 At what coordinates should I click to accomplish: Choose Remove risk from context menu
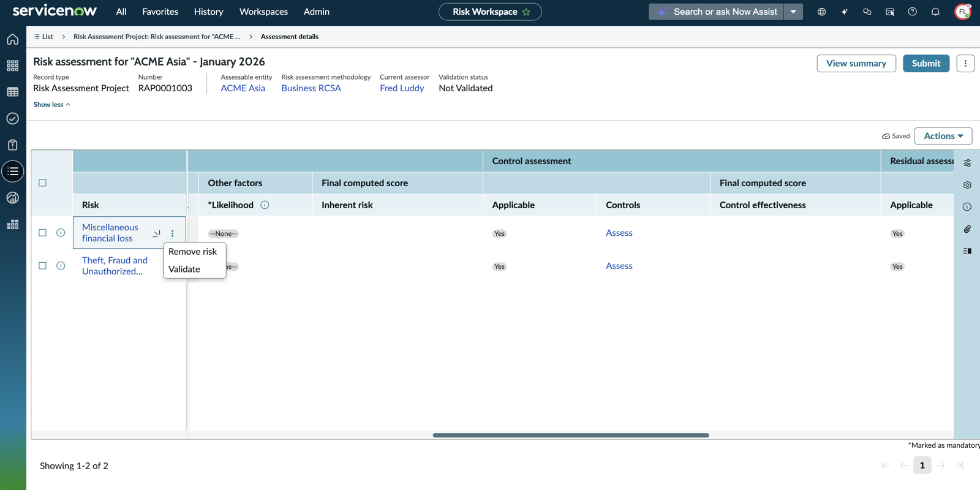click(193, 252)
